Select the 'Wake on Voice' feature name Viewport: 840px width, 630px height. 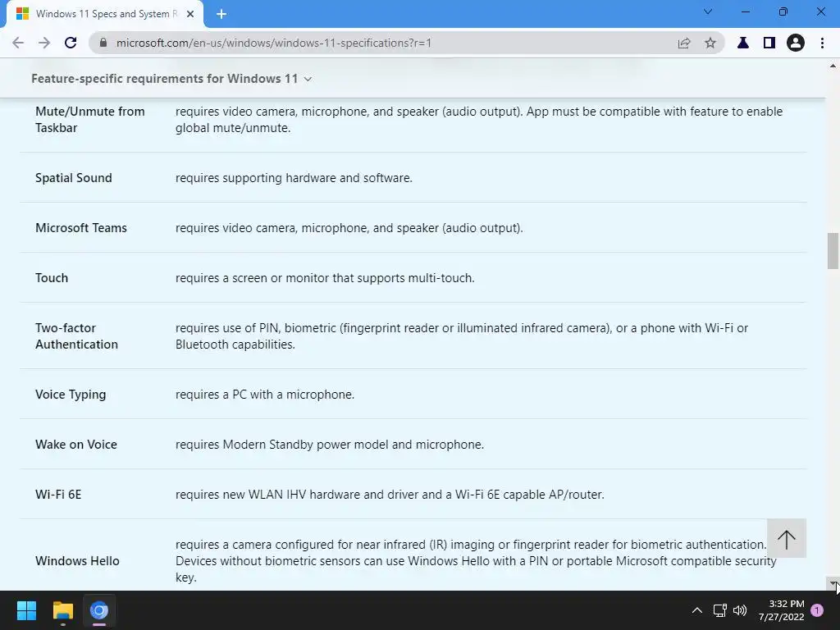coord(76,445)
